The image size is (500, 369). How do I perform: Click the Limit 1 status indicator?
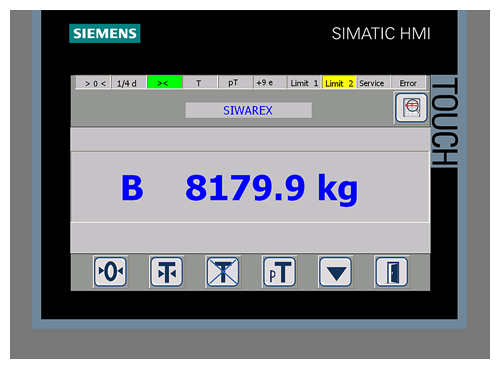(x=304, y=82)
